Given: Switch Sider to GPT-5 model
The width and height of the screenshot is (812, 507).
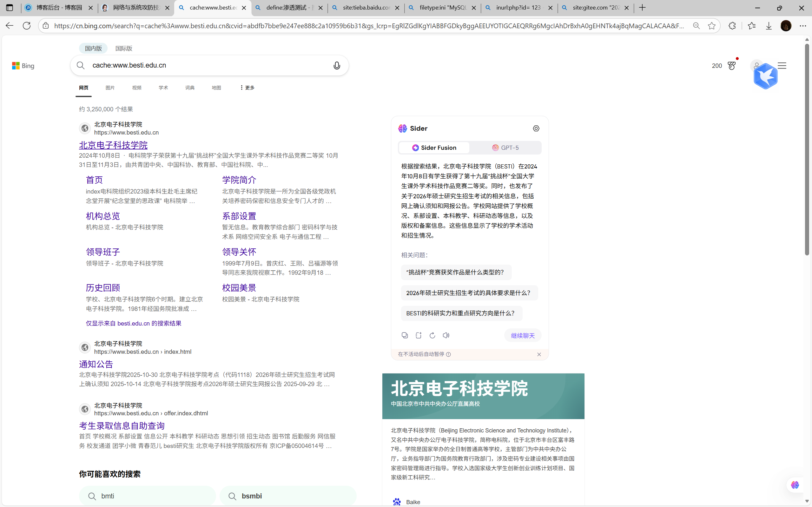Looking at the screenshot, I should click(505, 148).
